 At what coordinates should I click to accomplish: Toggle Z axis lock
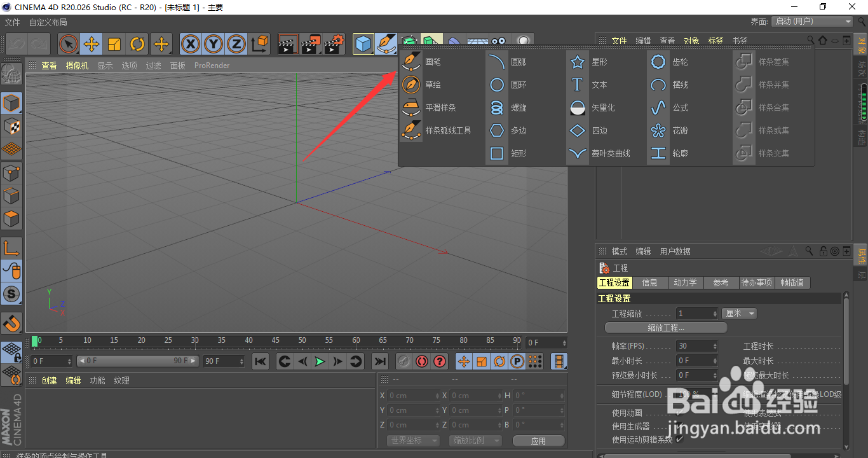(x=236, y=44)
